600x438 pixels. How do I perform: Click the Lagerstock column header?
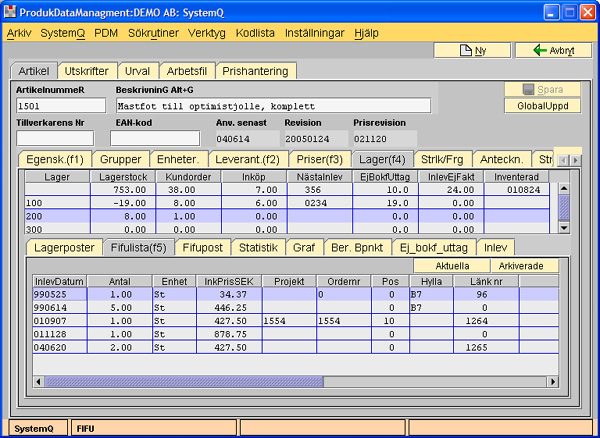(x=123, y=177)
